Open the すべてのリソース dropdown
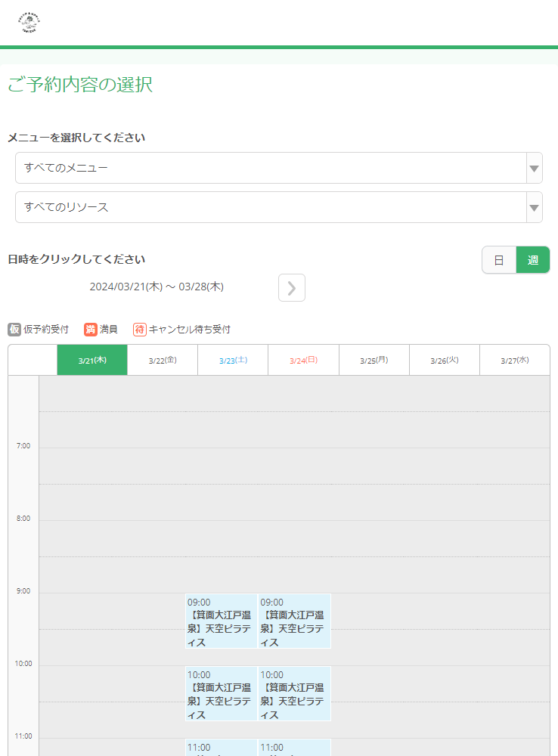This screenshot has height=756, width=558. (x=278, y=207)
